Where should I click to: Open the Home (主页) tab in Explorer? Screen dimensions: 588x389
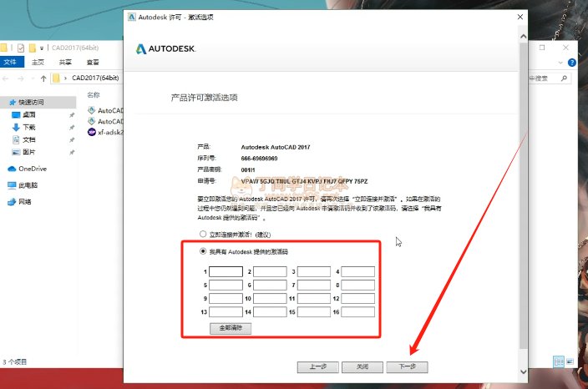tap(38, 63)
